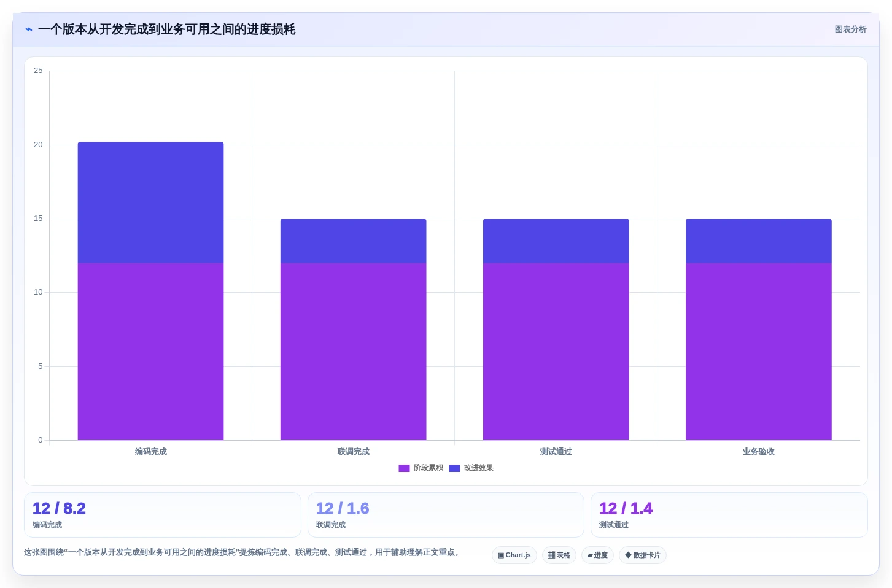Click the purple segment of the 编码完成 bar

pos(150,352)
